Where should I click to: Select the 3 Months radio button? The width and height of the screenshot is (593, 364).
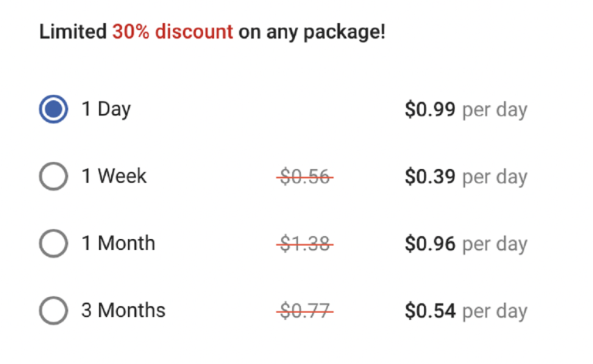point(53,311)
